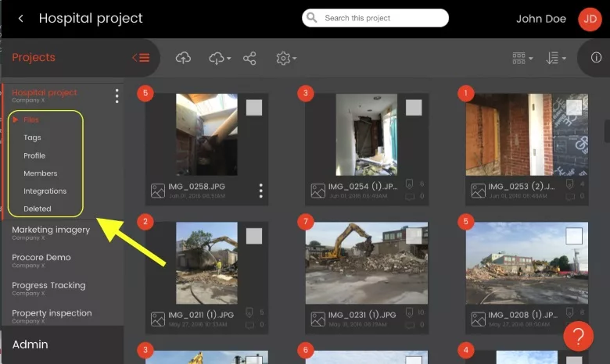Click the back arrow beside Hospital project
This screenshot has height=364, width=610.
pyautogui.click(x=21, y=18)
